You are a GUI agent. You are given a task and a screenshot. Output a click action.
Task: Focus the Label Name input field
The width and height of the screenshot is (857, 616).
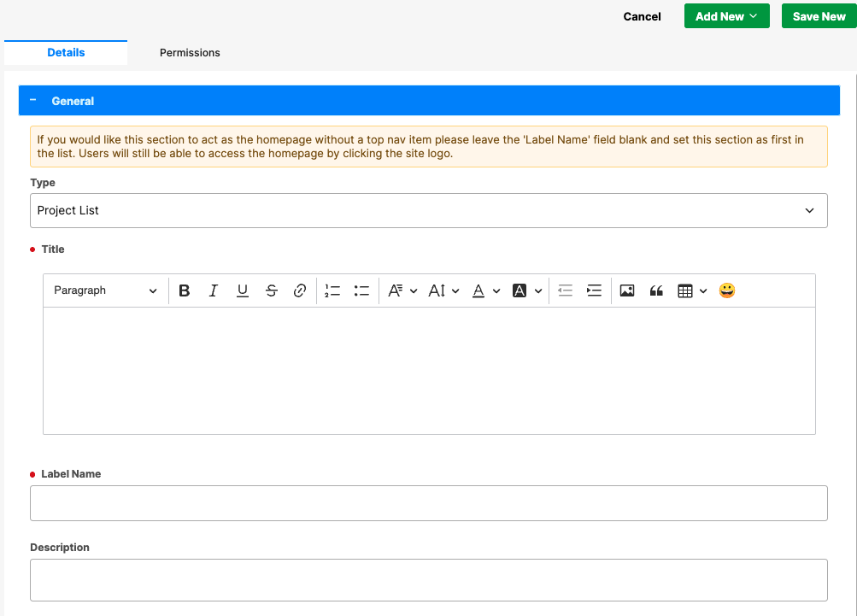point(429,503)
